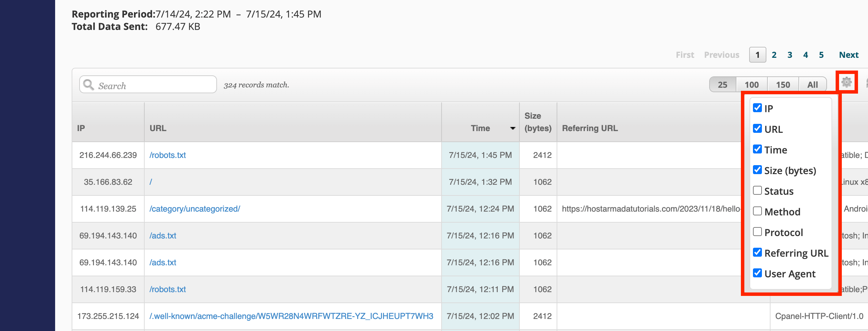868x331 pixels.
Task: Go to page 2
Action: [774, 55]
